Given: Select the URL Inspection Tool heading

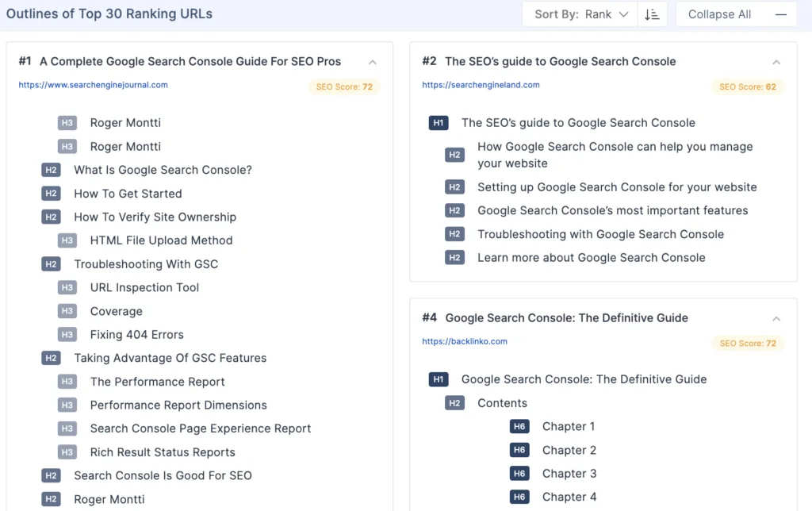Looking at the screenshot, I should 144,287.
